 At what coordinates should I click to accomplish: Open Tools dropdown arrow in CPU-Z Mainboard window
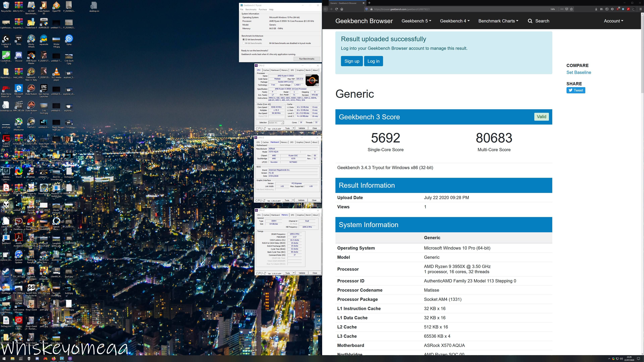coord(293,200)
